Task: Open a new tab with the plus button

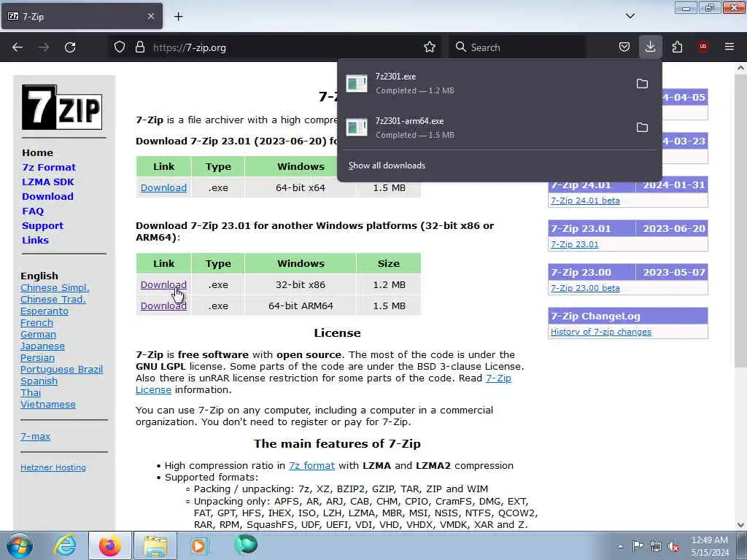Action: [178, 17]
